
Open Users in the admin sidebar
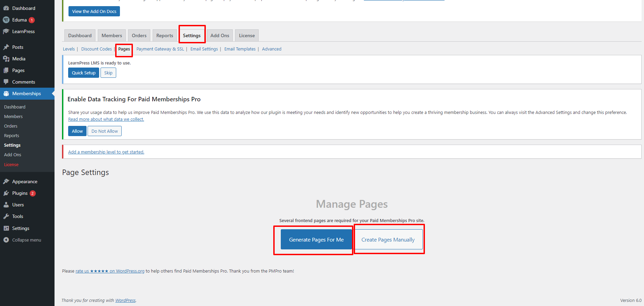[x=27, y=205]
